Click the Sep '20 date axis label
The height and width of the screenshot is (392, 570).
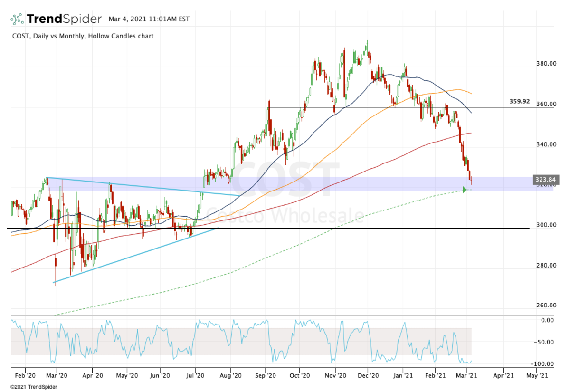(266, 375)
